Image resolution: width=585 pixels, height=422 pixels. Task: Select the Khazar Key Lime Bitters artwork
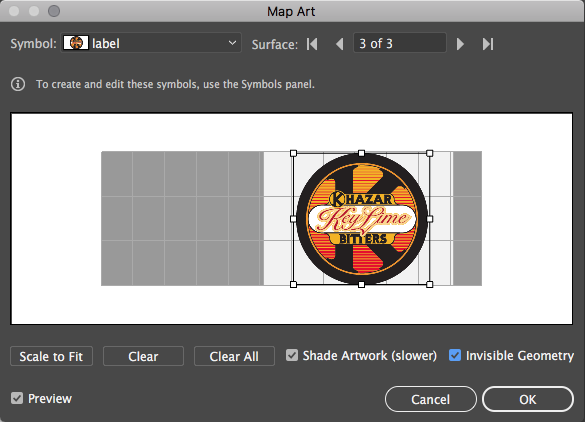click(362, 219)
